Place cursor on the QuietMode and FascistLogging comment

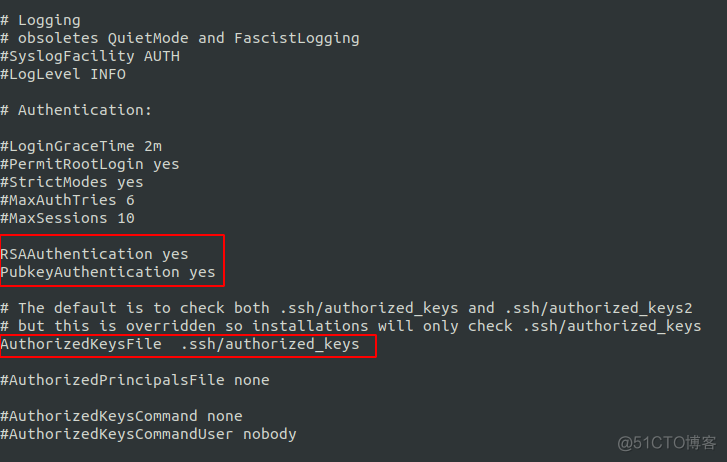point(180,38)
